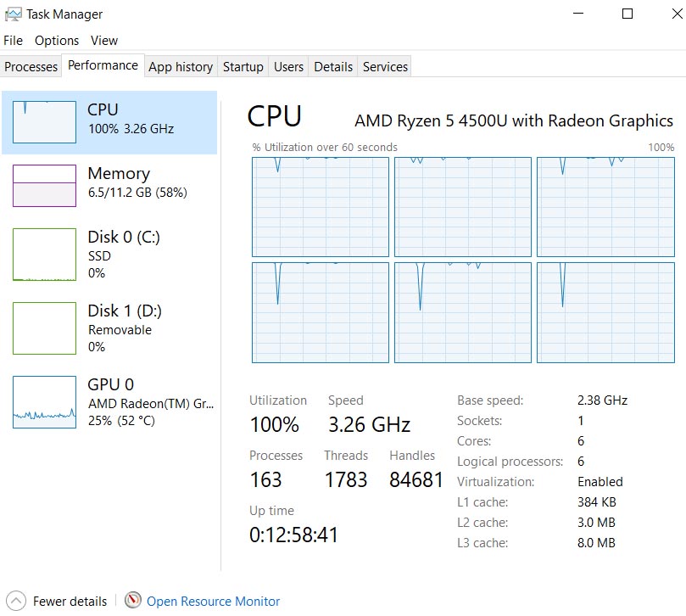Switch to the App history tab
The height and width of the screenshot is (616, 686).
pos(181,67)
